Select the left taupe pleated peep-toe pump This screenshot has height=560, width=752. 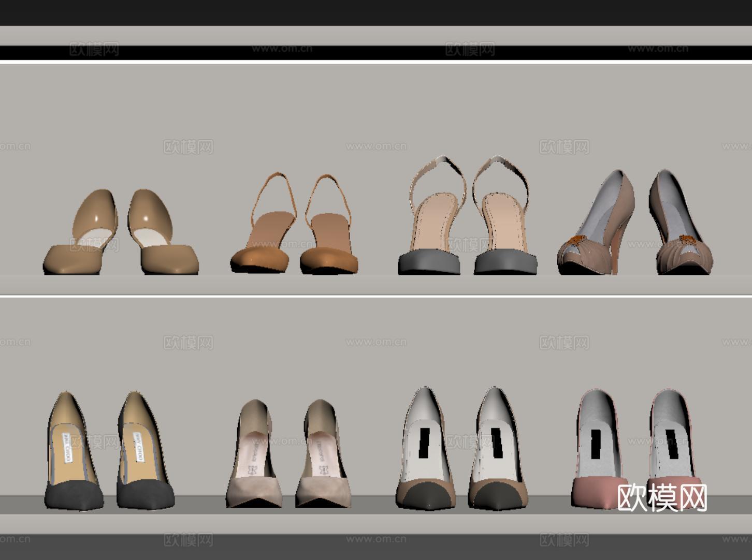597,222
